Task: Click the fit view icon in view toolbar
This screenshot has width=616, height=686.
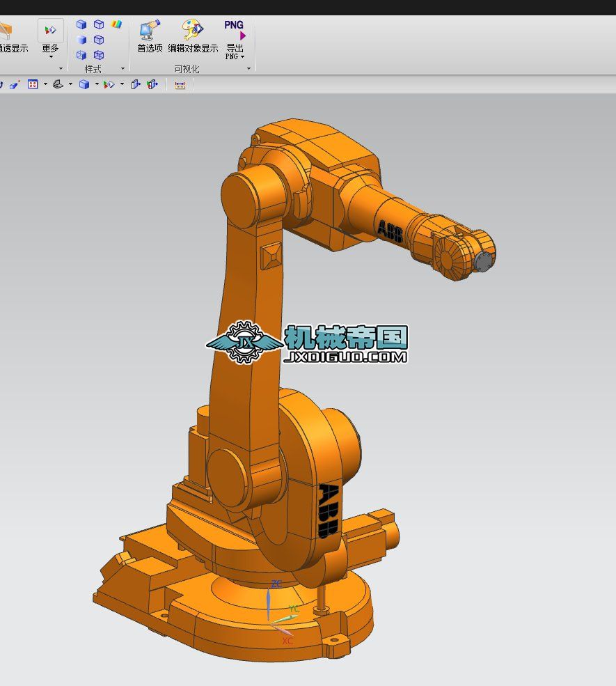Action: pos(33,85)
